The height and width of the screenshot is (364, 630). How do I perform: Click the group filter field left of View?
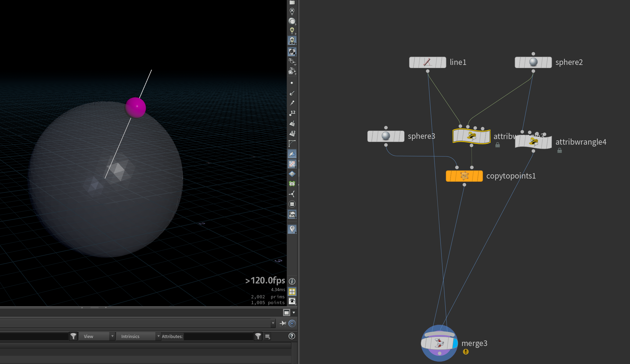pyautogui.click(x=34, y=336)
